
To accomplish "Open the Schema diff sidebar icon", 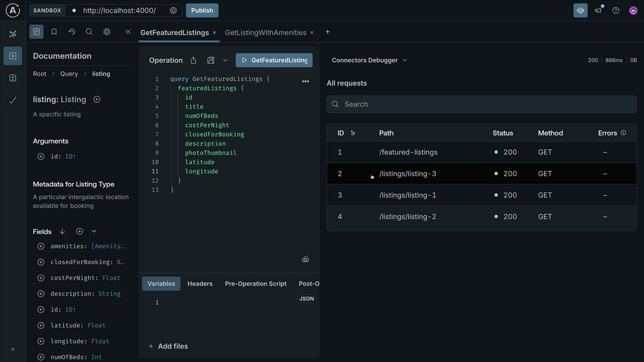I will pyautogui.click(x=13, y=78).
